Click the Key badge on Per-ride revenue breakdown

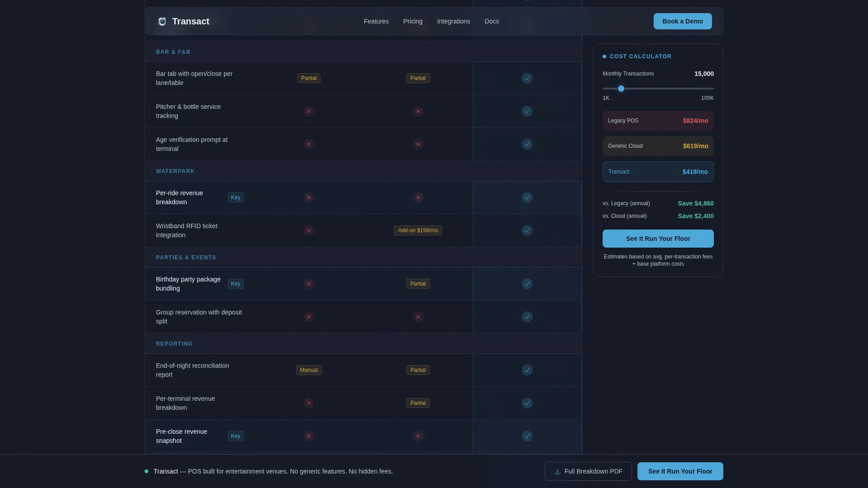pos(236,197)
